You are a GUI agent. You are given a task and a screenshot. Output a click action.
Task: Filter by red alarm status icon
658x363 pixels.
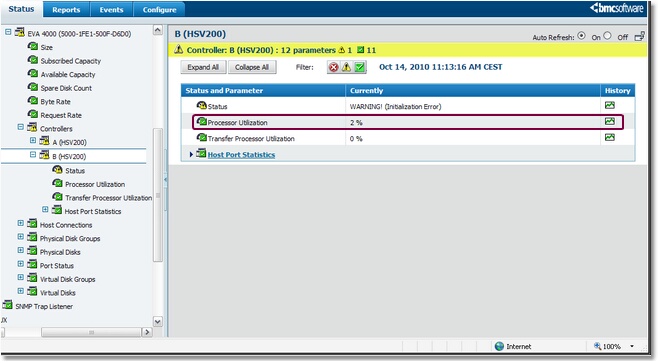click(334, 67)
